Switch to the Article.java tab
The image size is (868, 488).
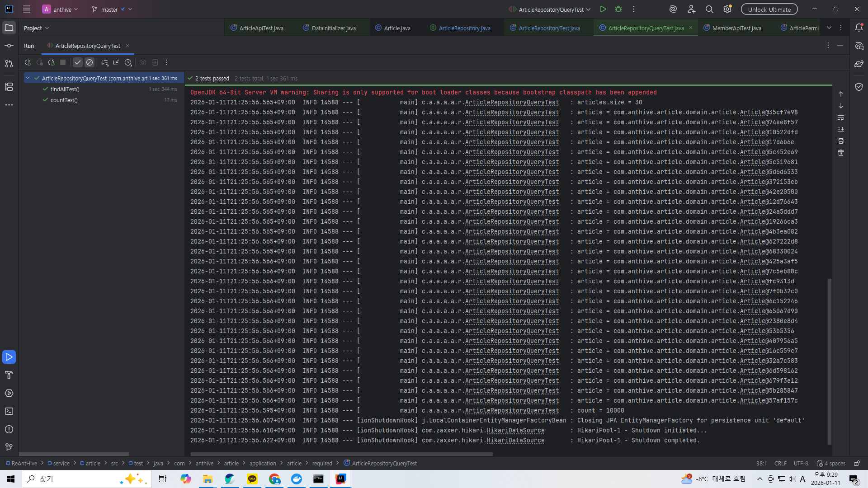397,28
